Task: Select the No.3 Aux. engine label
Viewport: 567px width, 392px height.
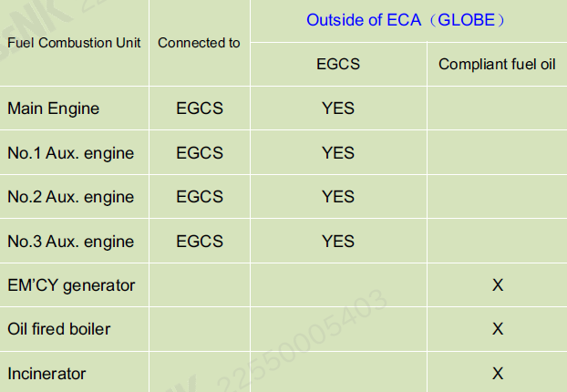Action: [x=70, y=242]
